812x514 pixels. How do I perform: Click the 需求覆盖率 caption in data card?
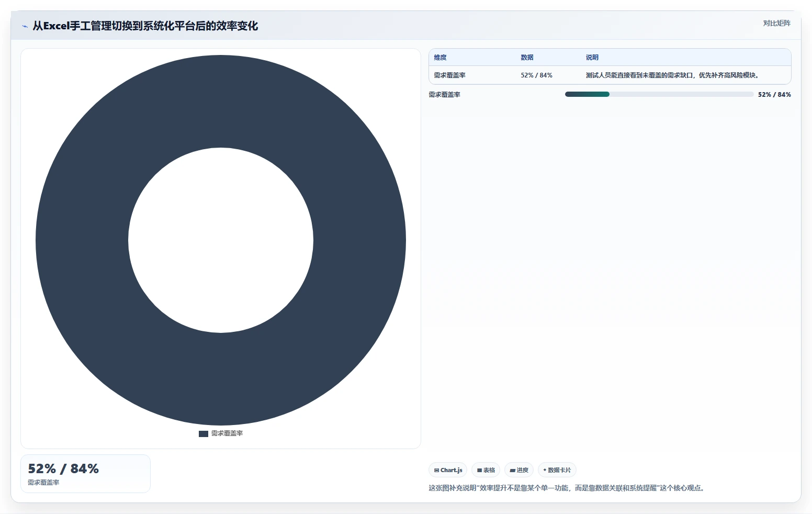[43, 483]
